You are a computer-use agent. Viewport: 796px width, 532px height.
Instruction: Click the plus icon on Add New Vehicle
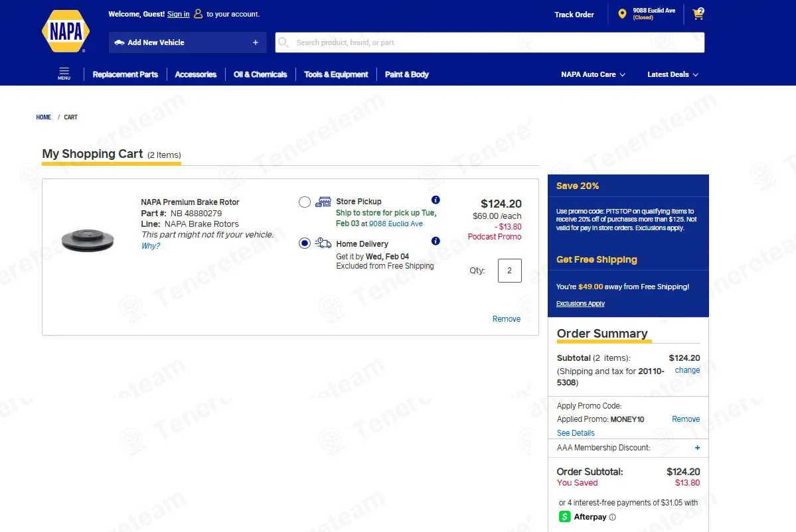click(256, 42)
